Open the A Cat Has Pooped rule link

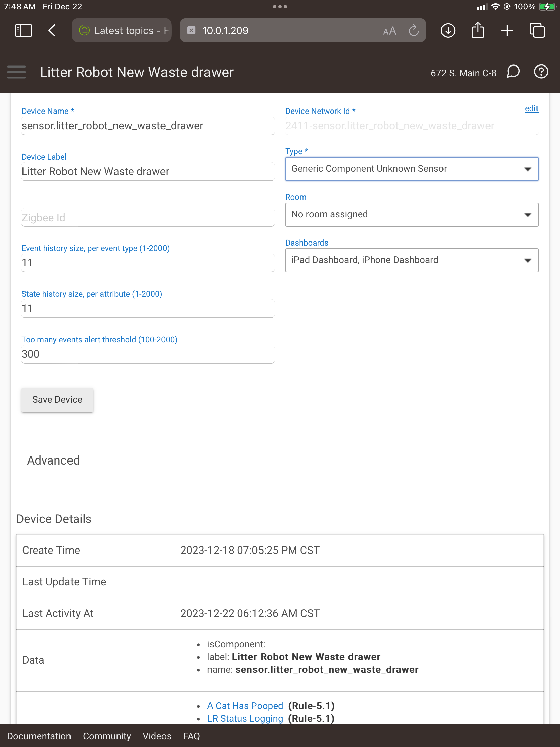coord(245,705)
